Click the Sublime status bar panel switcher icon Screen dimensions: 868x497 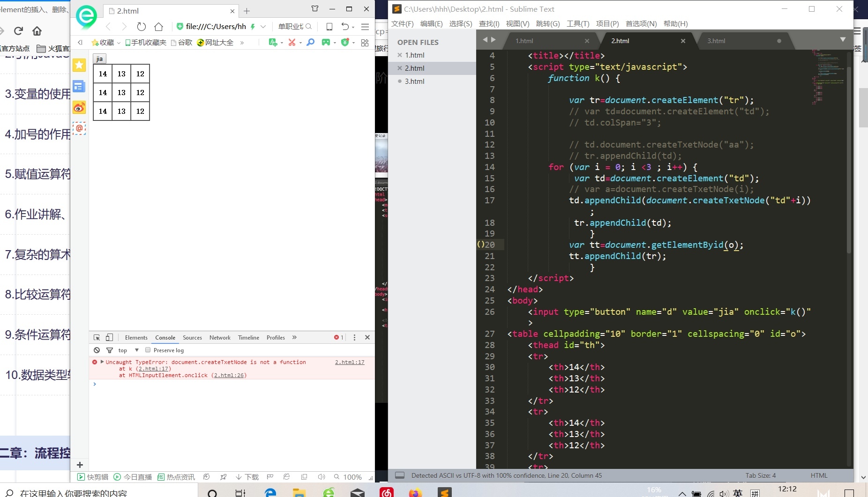(x=400, y=475)
